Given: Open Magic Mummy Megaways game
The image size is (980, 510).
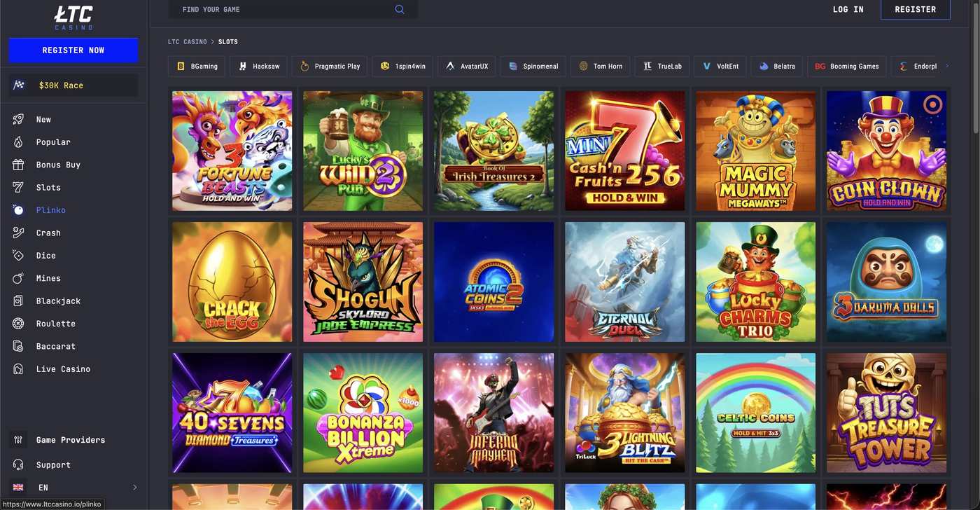Looking at the screenshot, I should pyautogui.click(x=756, y=151).
